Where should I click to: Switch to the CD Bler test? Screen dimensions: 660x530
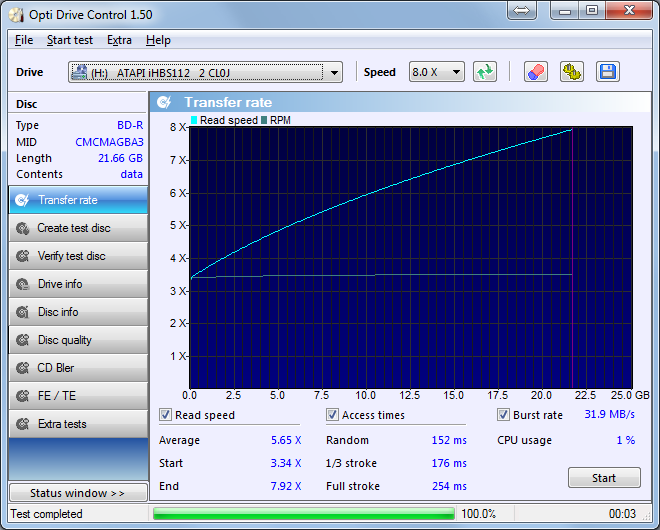pos(78,368)
